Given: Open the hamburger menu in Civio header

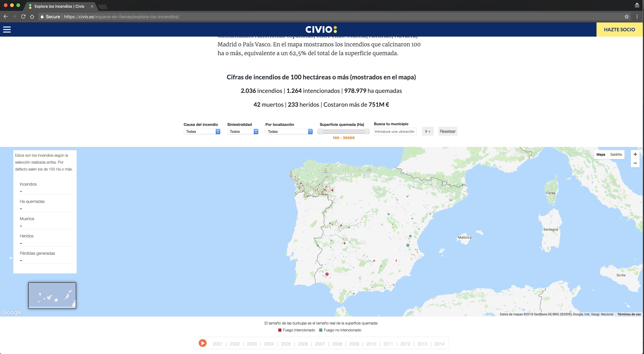Looking at the screenshot, I should [x=7, y=30].
